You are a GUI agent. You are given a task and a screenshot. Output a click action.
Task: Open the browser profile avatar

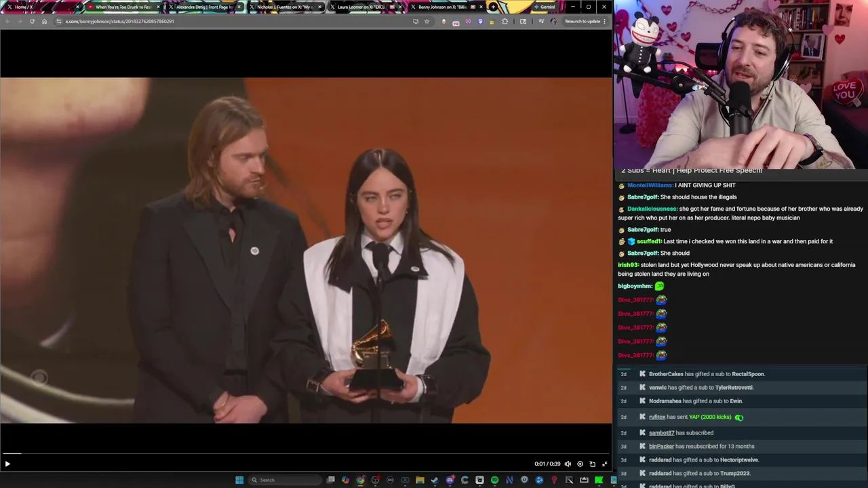pyautogui.click(x=553, y=21)
